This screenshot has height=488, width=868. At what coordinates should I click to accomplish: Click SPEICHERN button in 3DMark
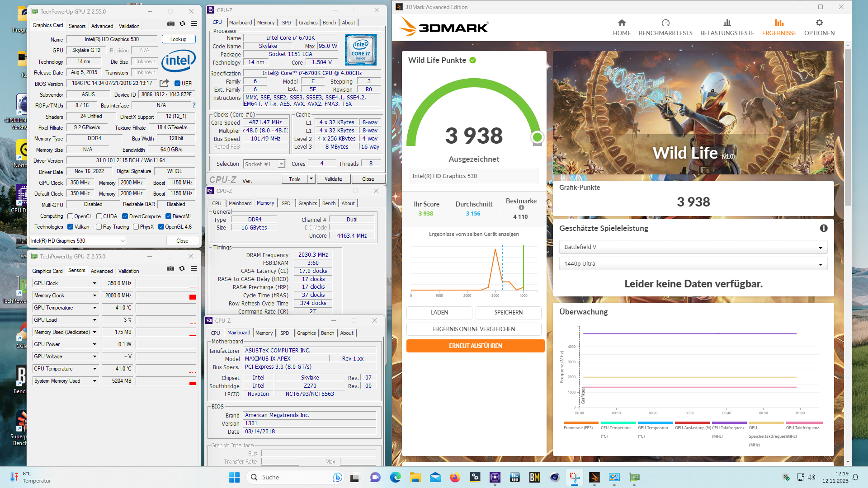(x=508, y=312)
